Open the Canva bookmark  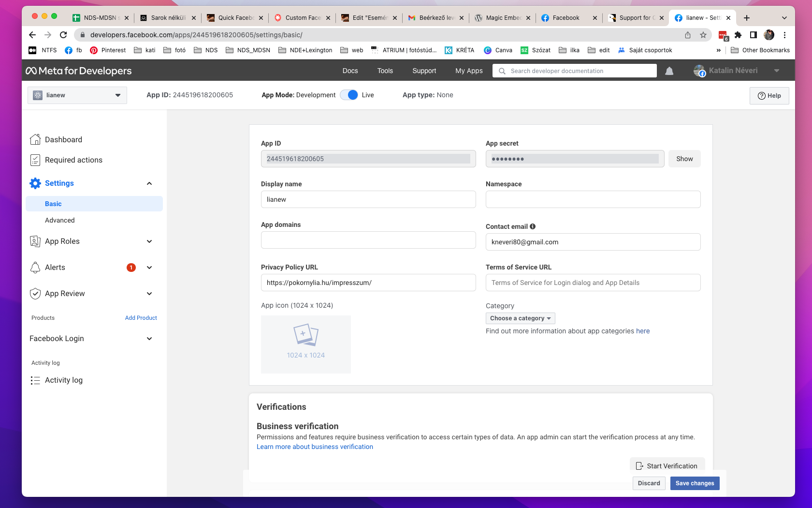tap(498, 50)
